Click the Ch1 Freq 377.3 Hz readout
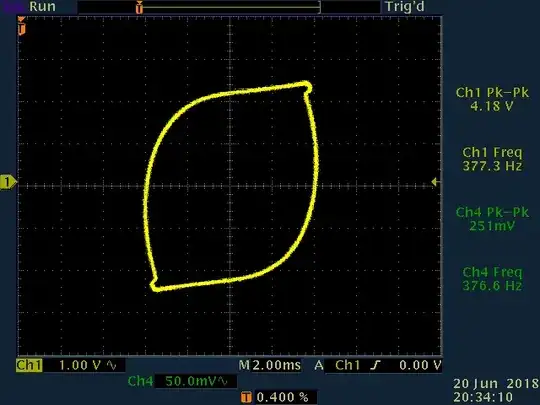 492,159
